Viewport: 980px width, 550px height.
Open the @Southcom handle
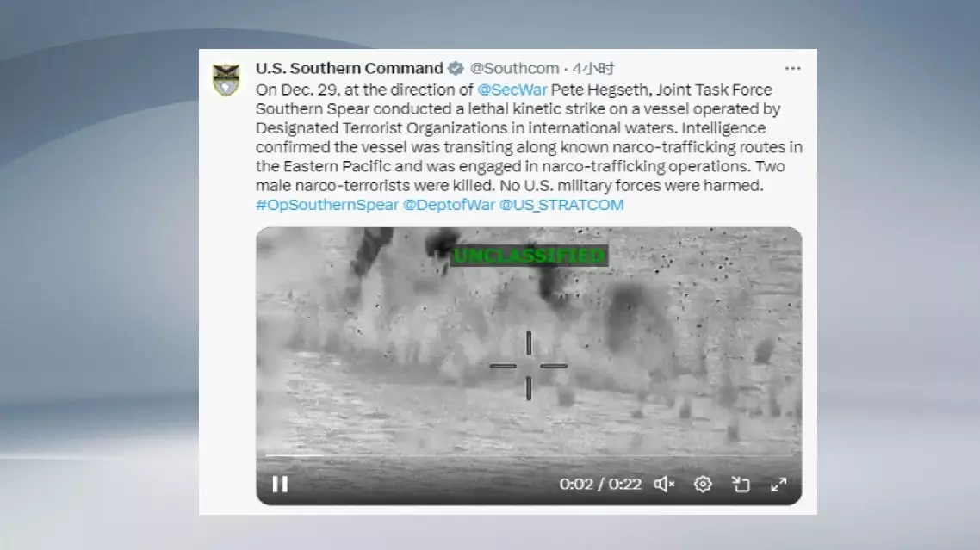pos(514,68)
